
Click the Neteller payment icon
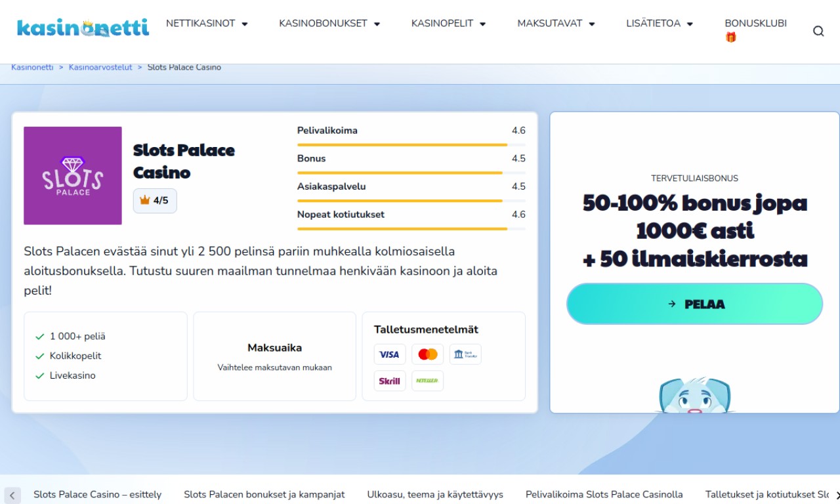[x=428, y=381]
